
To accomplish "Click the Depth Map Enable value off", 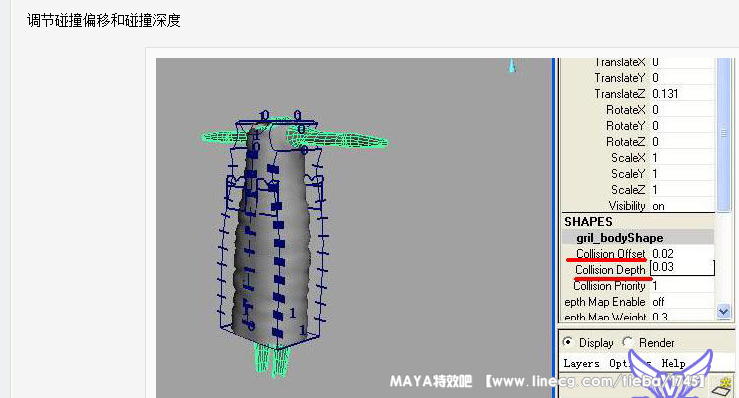I will [658, 302].
